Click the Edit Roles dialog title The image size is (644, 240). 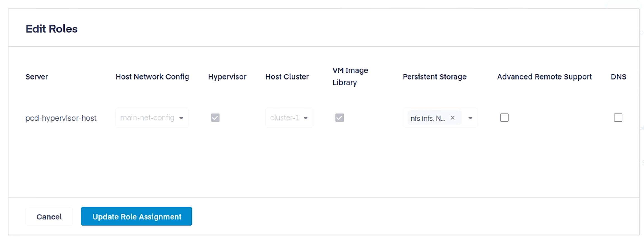coord(51,29)
